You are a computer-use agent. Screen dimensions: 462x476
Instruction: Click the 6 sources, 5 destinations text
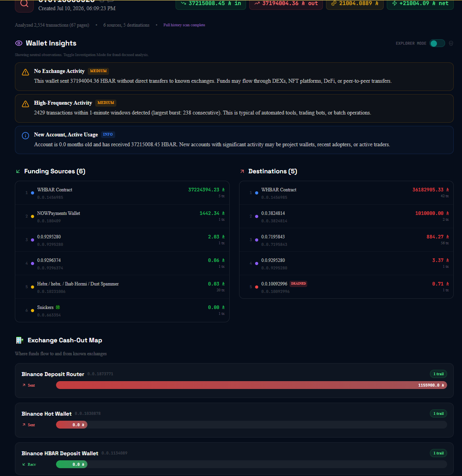(x=127, y=25)
